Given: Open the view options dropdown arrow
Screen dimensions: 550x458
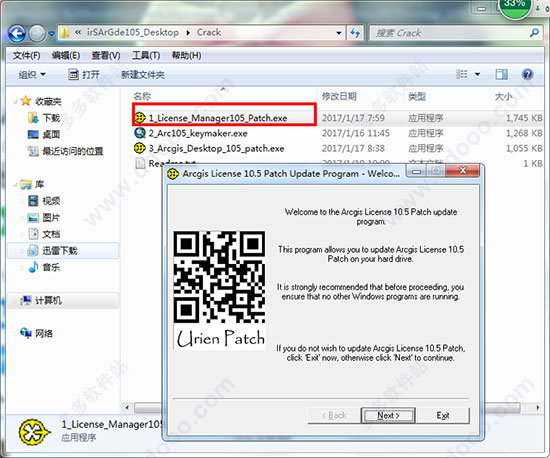Looking at the screenshot, I should pos(477,74).
